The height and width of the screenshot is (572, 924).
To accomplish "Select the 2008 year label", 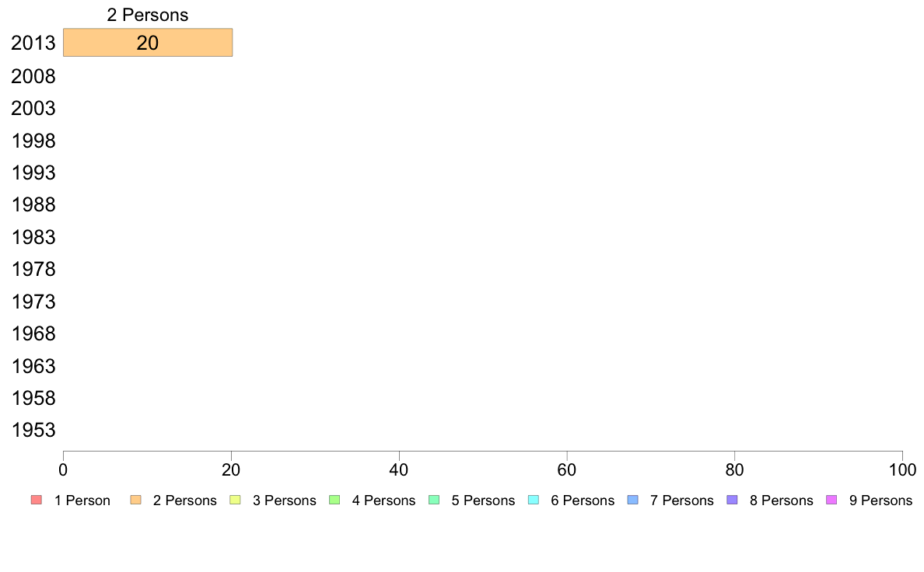I will (x=33, y=76).
